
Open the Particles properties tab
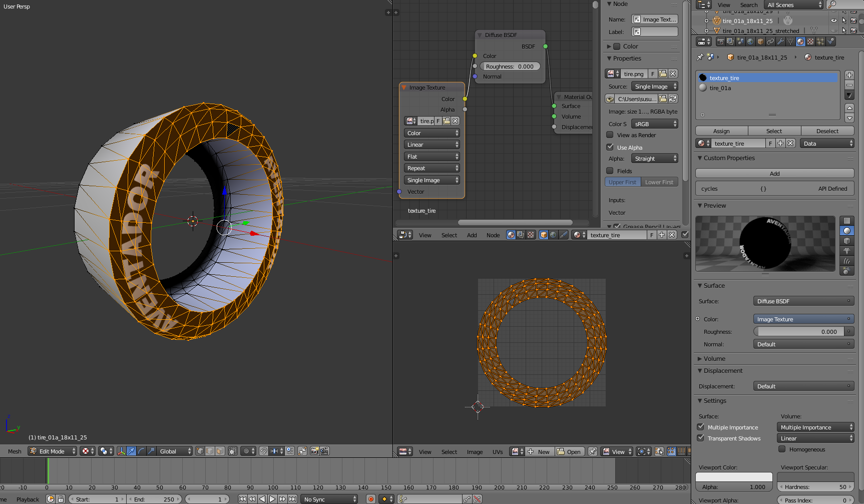point(820,42)
